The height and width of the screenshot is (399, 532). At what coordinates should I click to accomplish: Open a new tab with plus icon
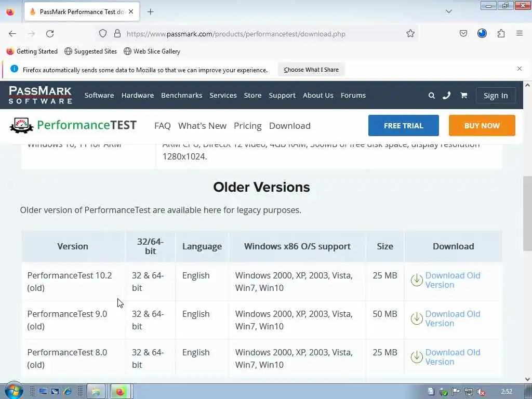[x=151, y=12]
